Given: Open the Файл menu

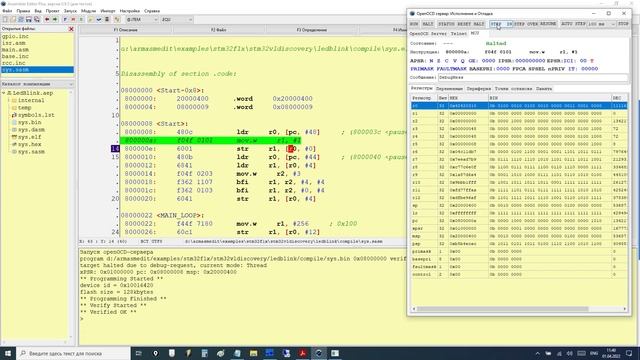Looking at the screenshot, I should pos(7,11).
